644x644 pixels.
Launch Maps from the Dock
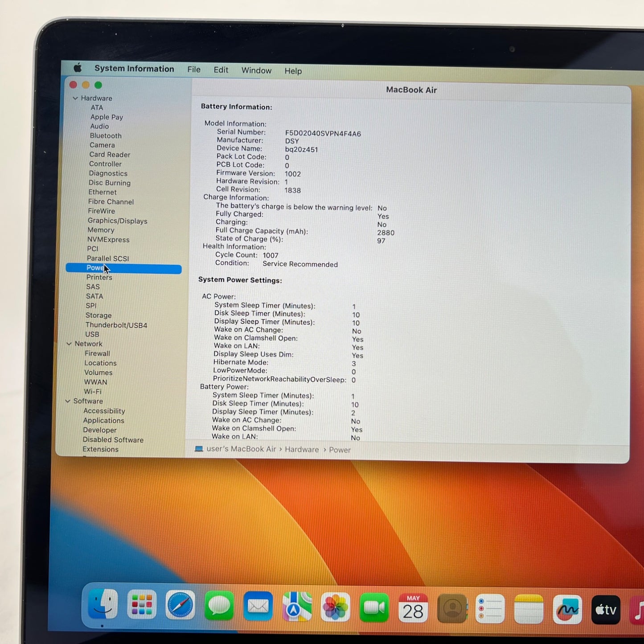297,607
